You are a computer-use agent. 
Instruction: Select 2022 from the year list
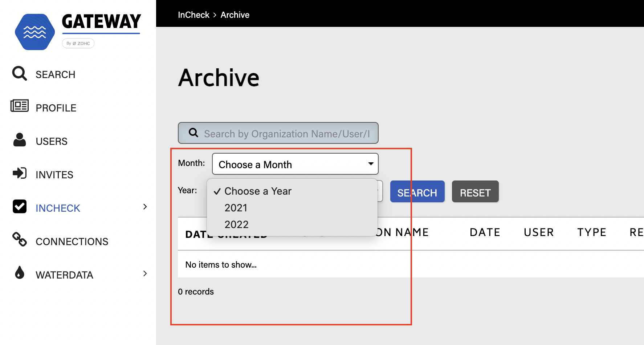(236, 224)
